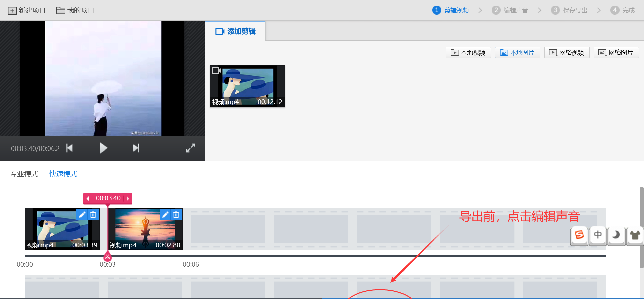Open the skin shirt icon in input toolbar
Viewport: 644px width, 299px height.
click(635, 235)
